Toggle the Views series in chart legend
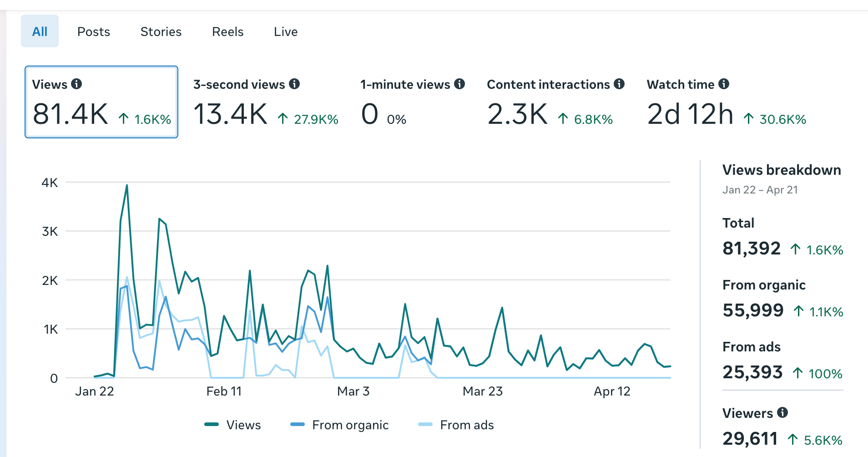This screenshot has width=868, height=457. tap(233, 425)
